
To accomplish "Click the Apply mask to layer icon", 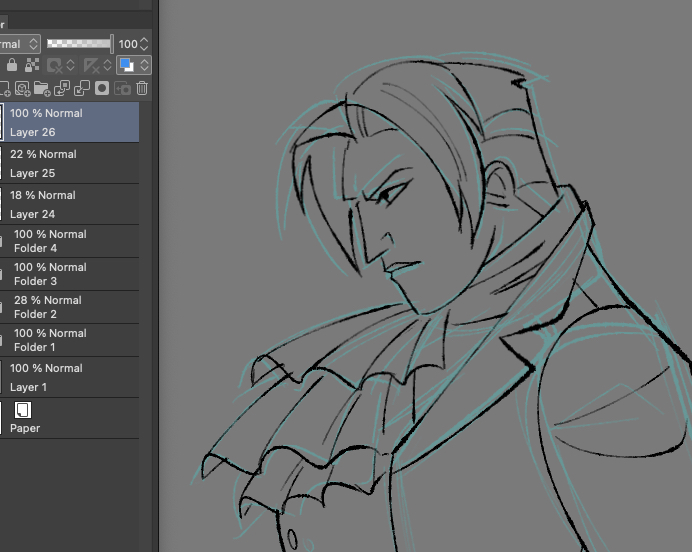I will (x=122, y=89).
